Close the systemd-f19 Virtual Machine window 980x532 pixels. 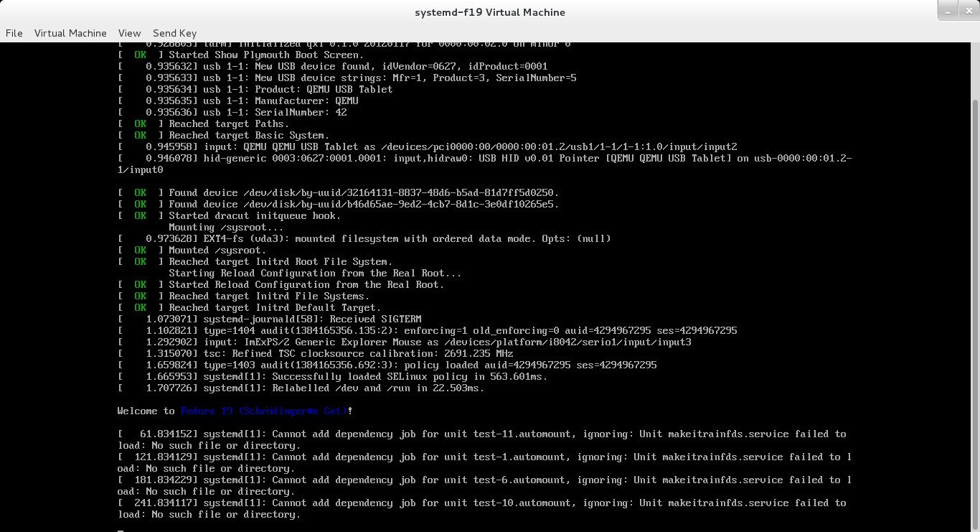[967, 11]
